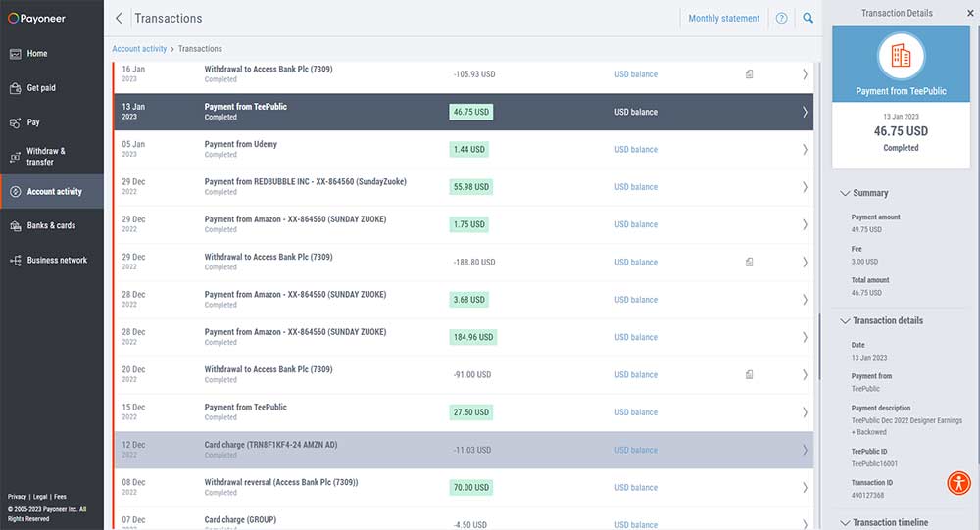View receipt icon for 16 Jan withdrawal

[749, 74]
